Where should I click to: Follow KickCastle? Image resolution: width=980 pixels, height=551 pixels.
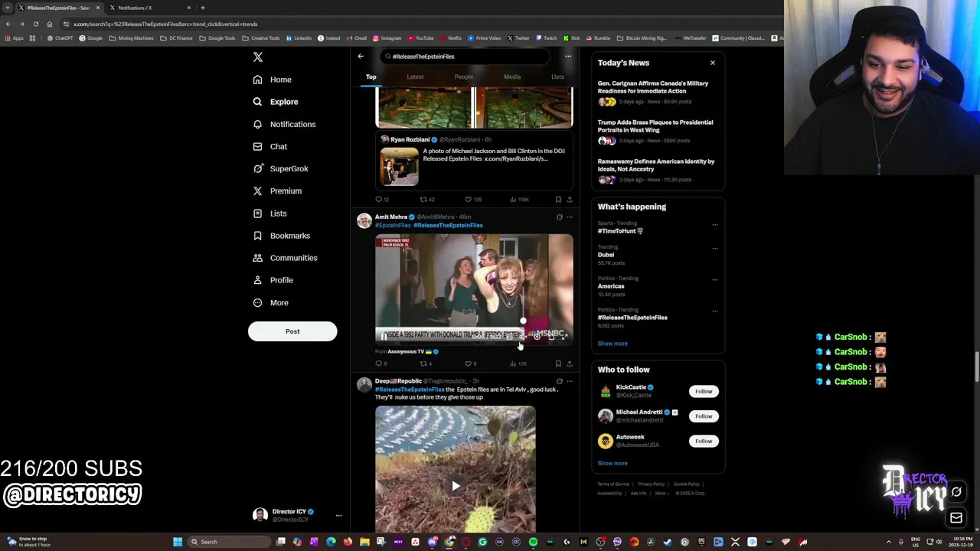click(704, 391)
